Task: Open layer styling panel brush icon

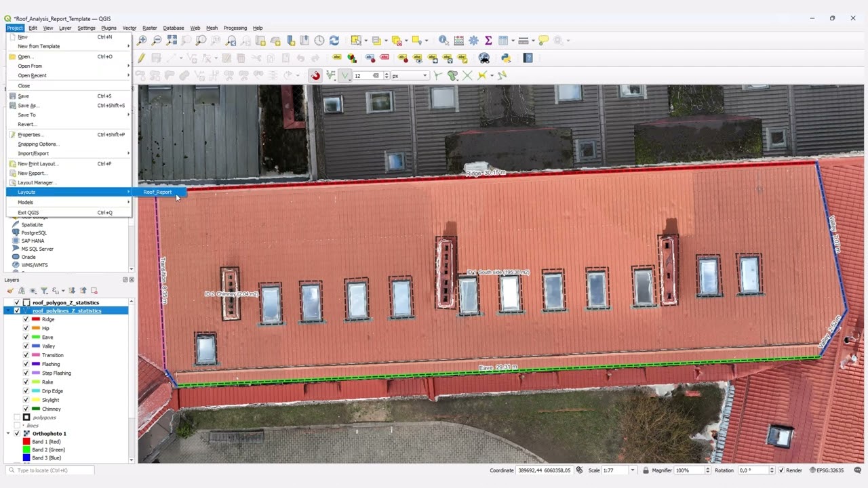Action: pos(11,291)
